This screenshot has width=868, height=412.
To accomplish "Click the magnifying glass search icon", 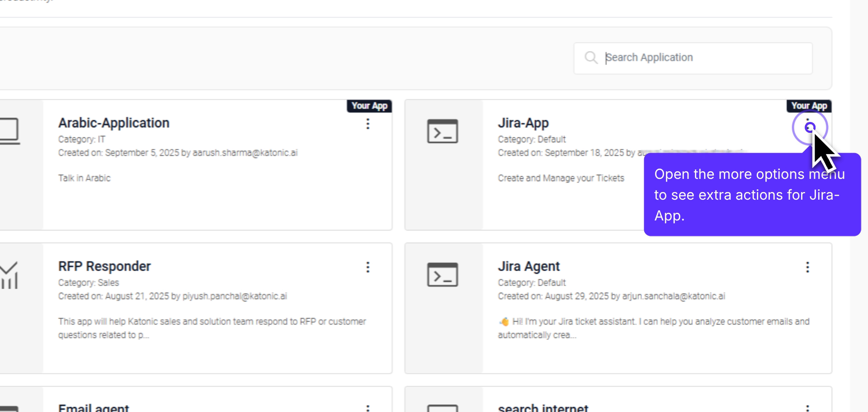I will click(592, 57).
